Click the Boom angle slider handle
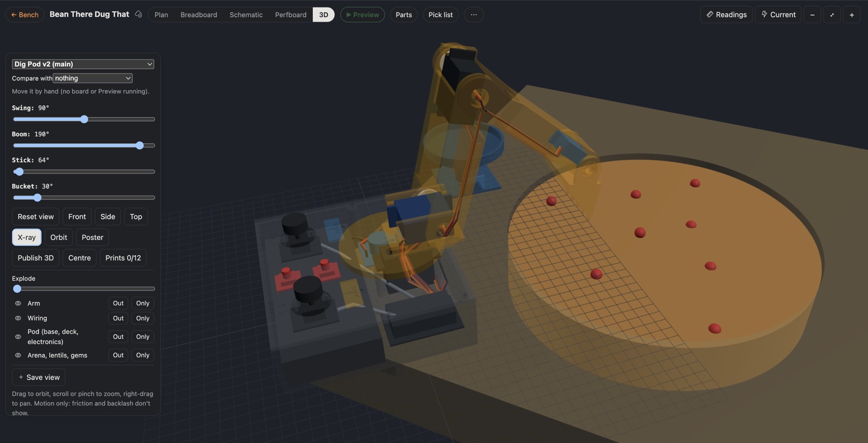868x443 pixels. (x=140, y=145)
